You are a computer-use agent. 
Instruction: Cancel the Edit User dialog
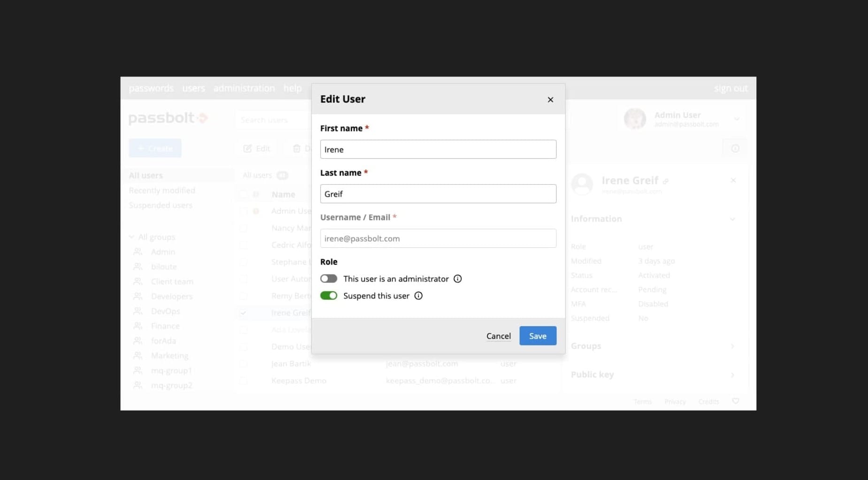[x=498, y=336]
